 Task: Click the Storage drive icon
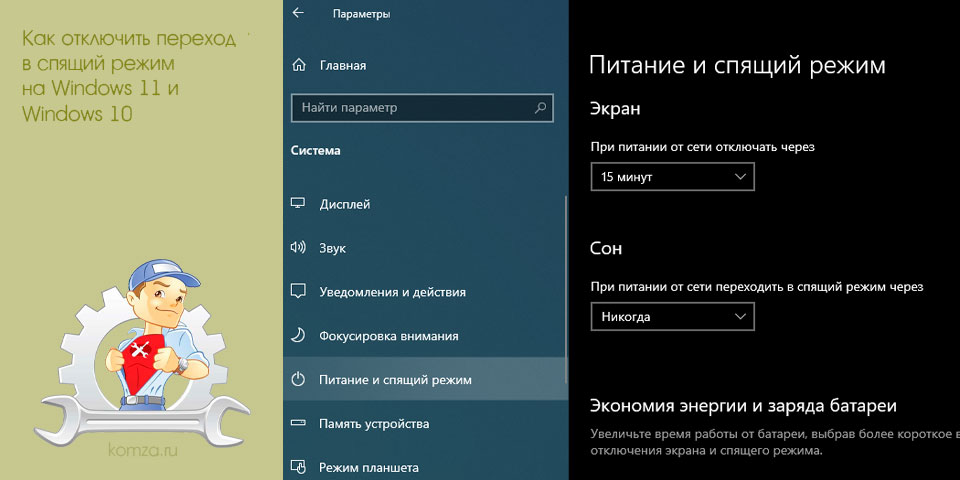point(298,424)
